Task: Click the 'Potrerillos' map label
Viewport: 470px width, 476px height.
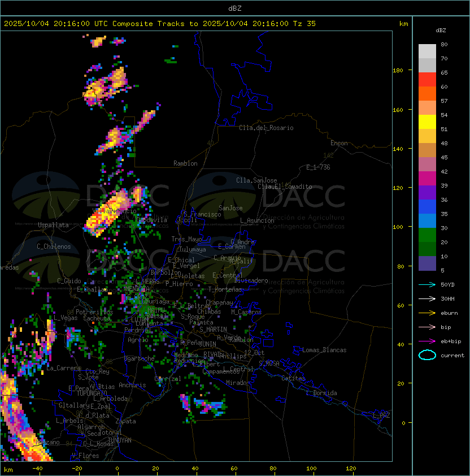Action: pos(94,312)
